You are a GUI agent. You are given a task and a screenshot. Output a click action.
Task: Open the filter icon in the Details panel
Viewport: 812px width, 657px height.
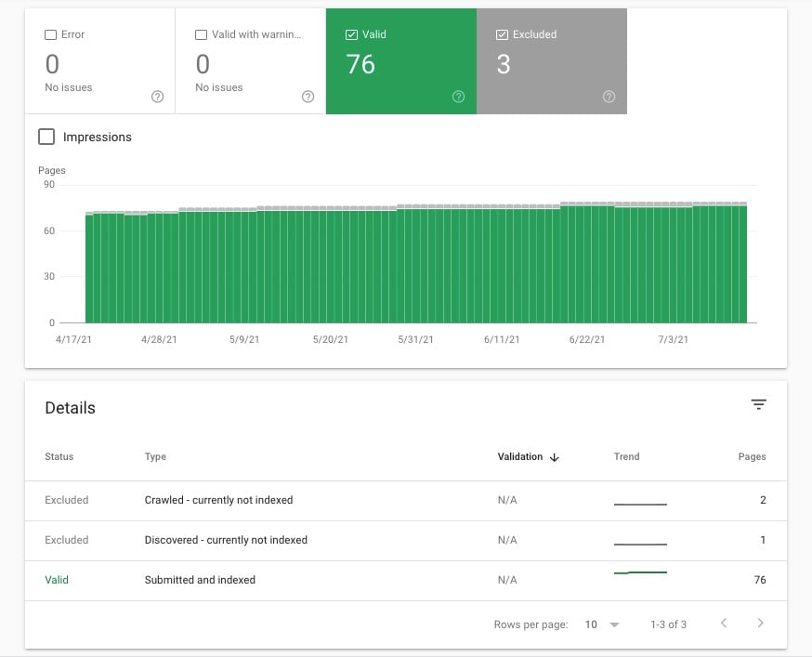coord(759,404)
